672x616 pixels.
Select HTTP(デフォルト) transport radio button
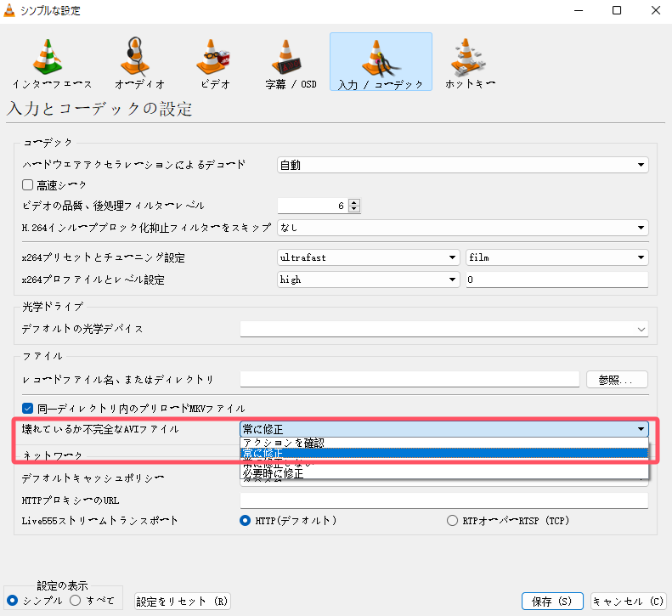[245, 520]
